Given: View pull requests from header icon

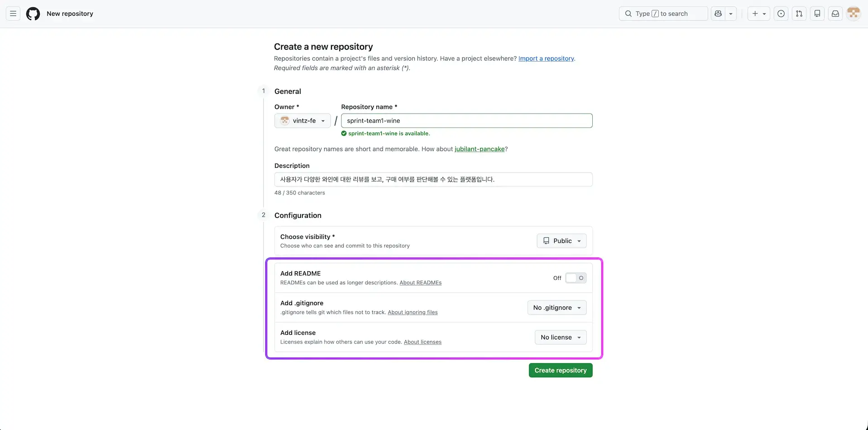Looking at the screenshot, I should coord(799,14).
